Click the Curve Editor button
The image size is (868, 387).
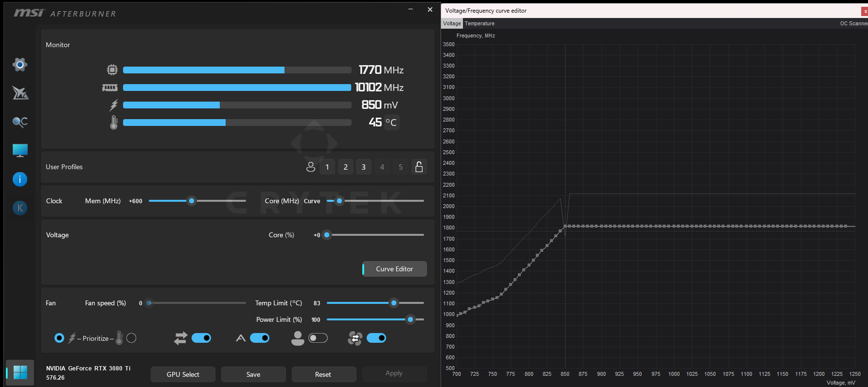pyautogui.click(x=394, y=269)
